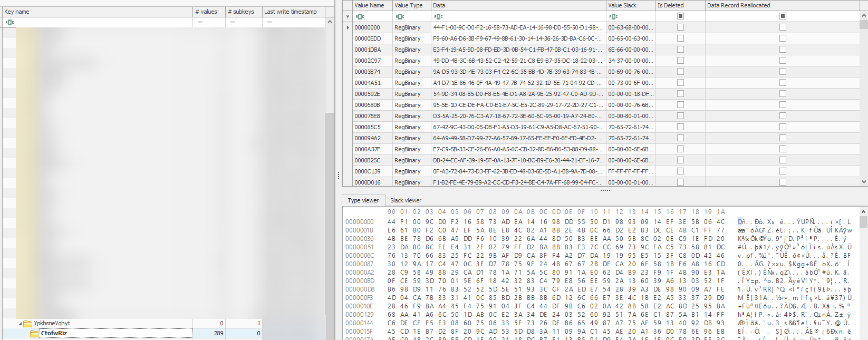
Task: Click the Last write timestamp equals filter icon
Action: [269, 22]
